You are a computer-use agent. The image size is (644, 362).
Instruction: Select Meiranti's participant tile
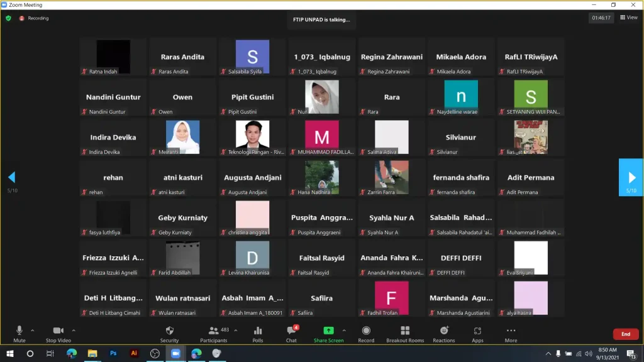pyautogui.click(x=182, y=137)
